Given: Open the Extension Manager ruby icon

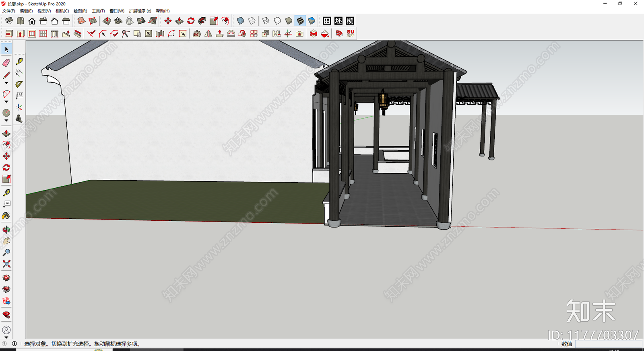Looking at the screenshot, I should 6,315.
